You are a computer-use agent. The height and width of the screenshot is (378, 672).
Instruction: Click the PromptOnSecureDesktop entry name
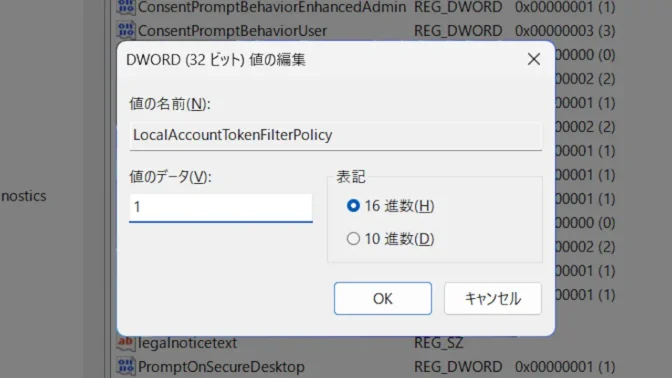tap(221, 367)
